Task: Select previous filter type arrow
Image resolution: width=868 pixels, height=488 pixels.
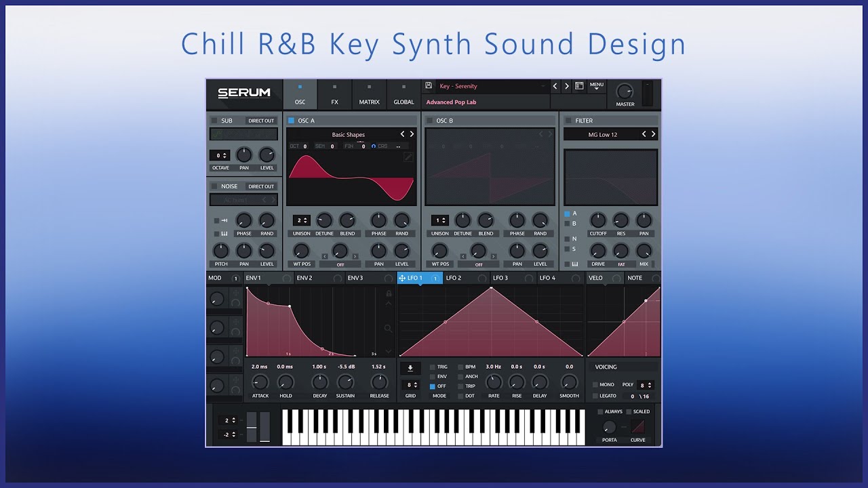Action: pos(644,134)
